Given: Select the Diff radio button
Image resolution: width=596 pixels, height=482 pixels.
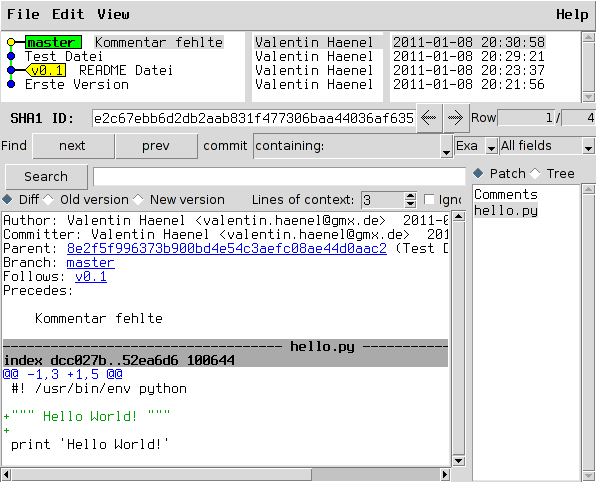Looking at the screenshot, I should point(7,199).
